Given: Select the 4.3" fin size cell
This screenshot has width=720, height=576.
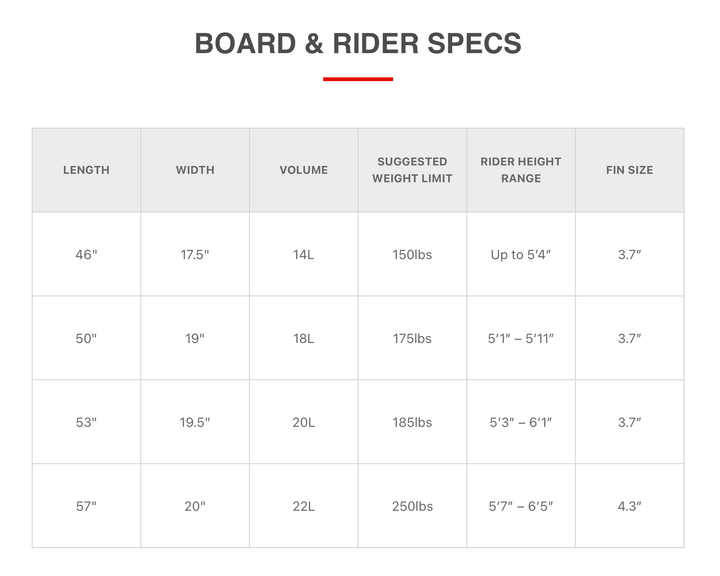Looking at the screenshot, I should [x=630, y=506].
